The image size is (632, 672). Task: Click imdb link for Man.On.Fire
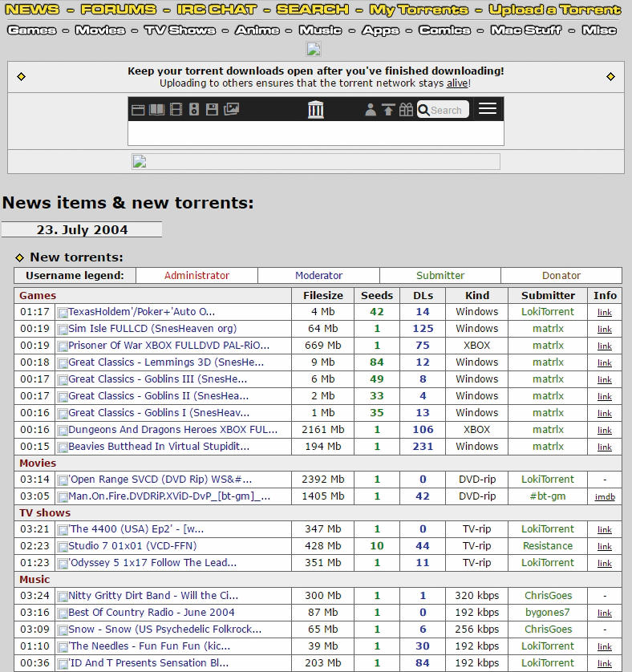pos(605,496)
